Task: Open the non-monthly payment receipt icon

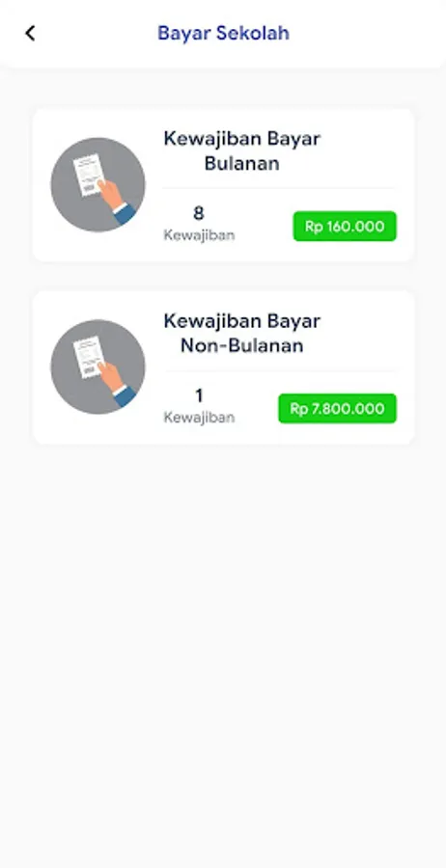Action: [98, 367]
